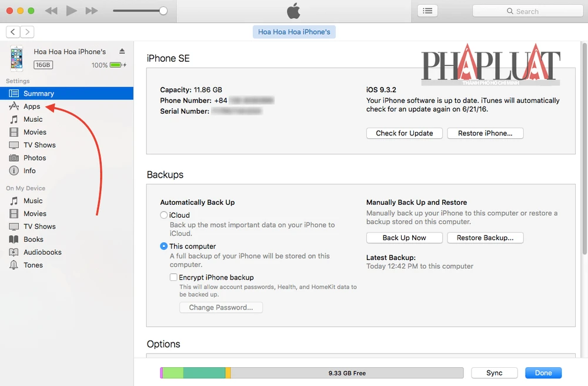
Task: Go forward with the right chevron button
Action: [x=27, y=32]
